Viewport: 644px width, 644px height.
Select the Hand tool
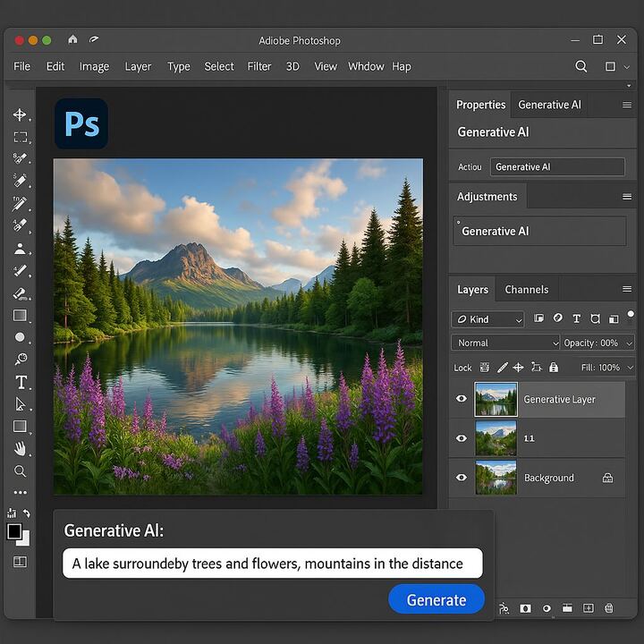click(20, 448)
